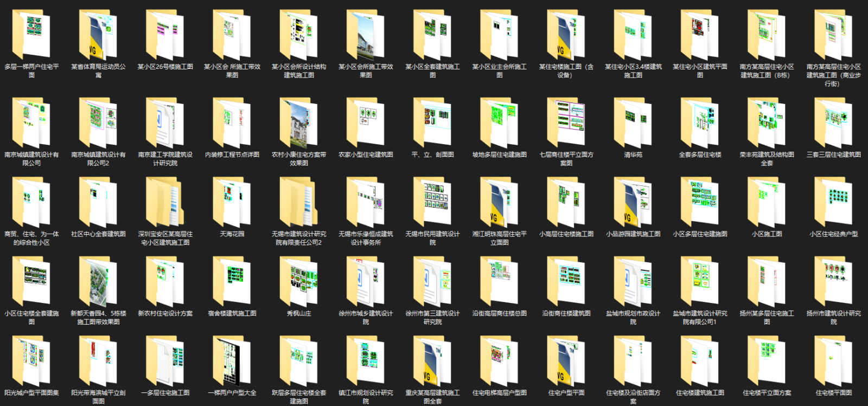
Task: Open the 平、立、剖面图 folder
Action: pos(432,123)
